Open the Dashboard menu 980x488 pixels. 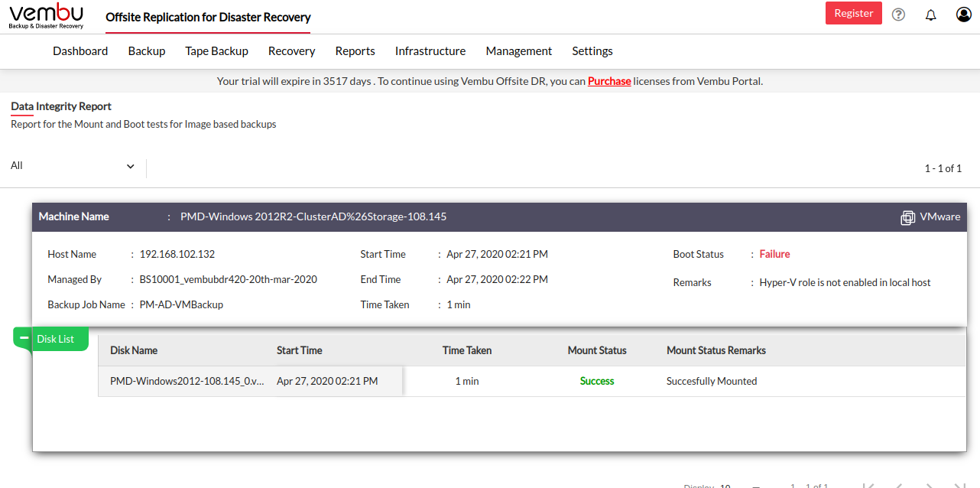[80, 51]
